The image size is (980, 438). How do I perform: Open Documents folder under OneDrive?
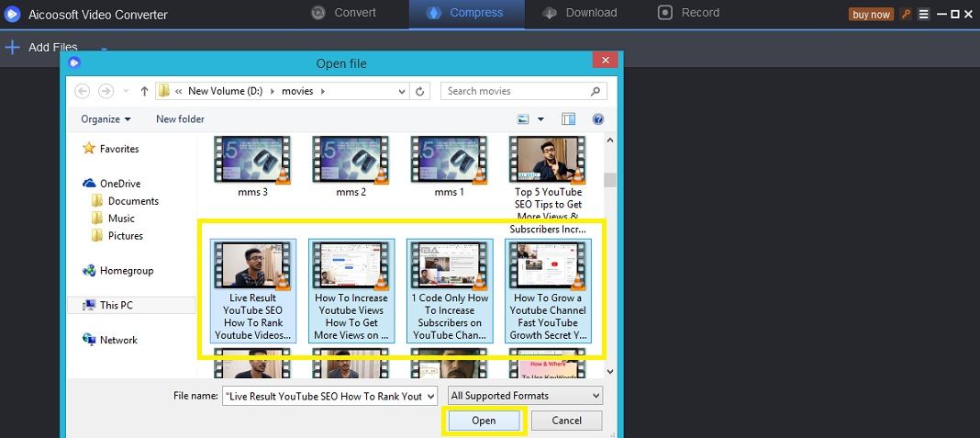click(x=126, y=201)
